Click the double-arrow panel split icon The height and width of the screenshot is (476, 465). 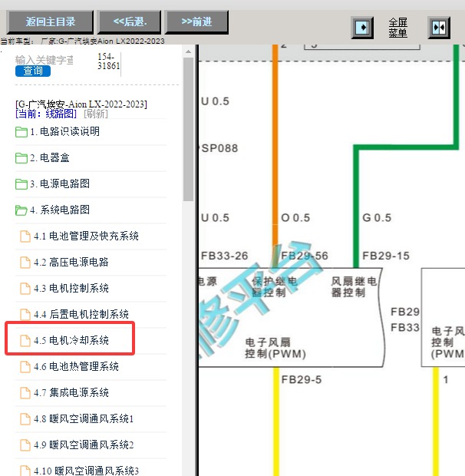coord(439,28)
